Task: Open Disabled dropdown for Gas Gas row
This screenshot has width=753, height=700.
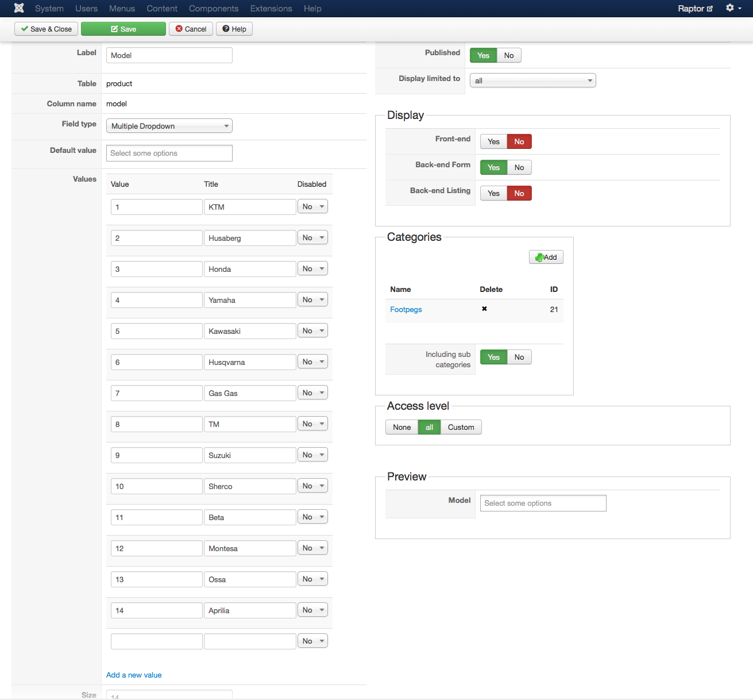Action: point(312,393)
